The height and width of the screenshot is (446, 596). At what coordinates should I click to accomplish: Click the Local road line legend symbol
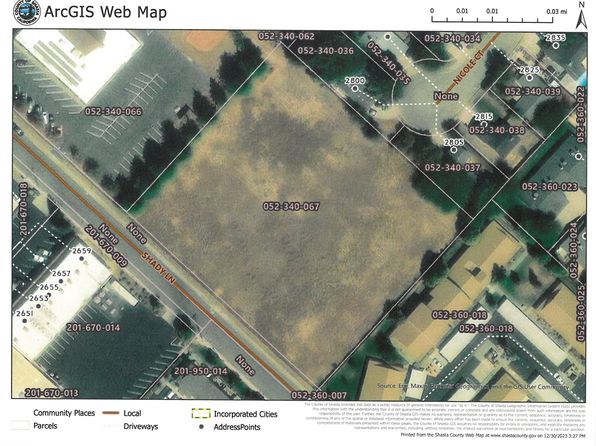(111, 413)
